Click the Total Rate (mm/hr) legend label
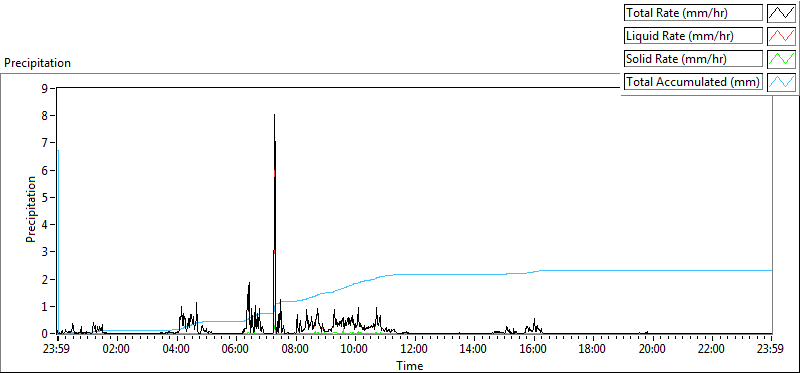The image size is (800, 373). 694,13
